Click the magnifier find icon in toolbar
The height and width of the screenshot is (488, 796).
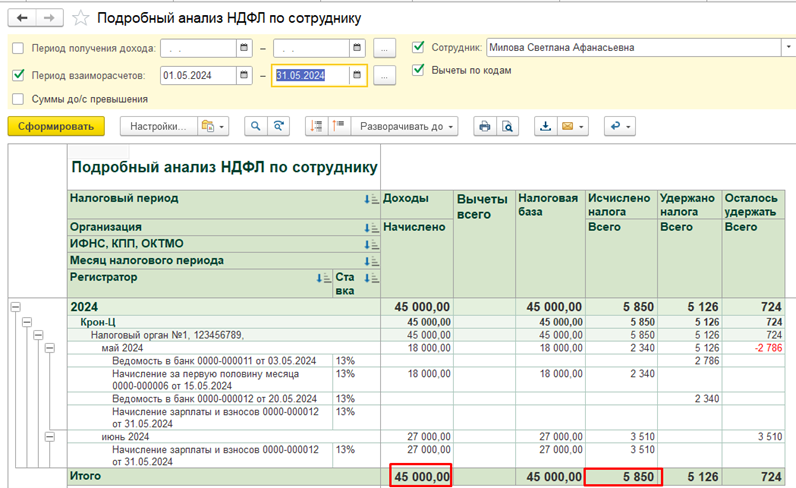click(255, 127)
